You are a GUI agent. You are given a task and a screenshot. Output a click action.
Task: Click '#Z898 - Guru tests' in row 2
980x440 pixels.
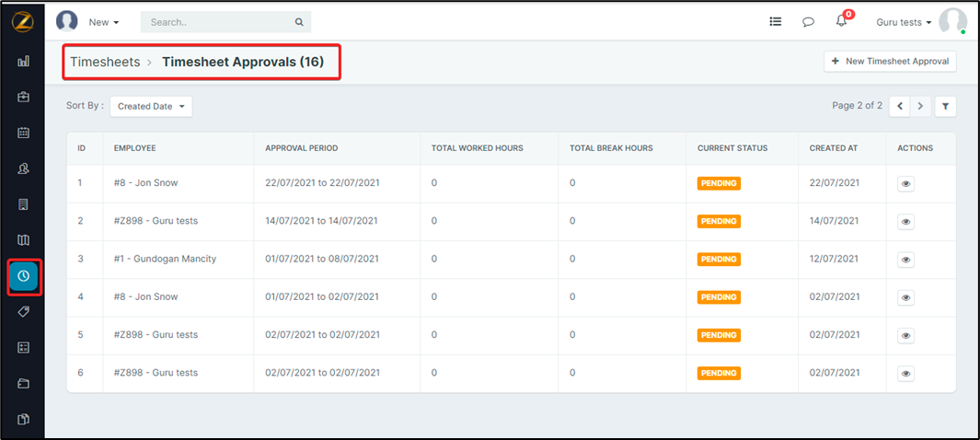(x=156, y=221)
